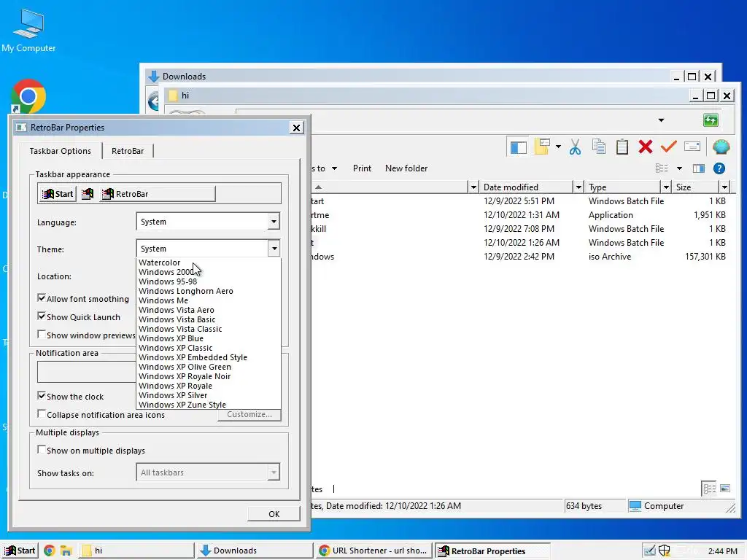Open Type column filter dropdown arrow
Screen dimensions: 747x560
point(666,187)
